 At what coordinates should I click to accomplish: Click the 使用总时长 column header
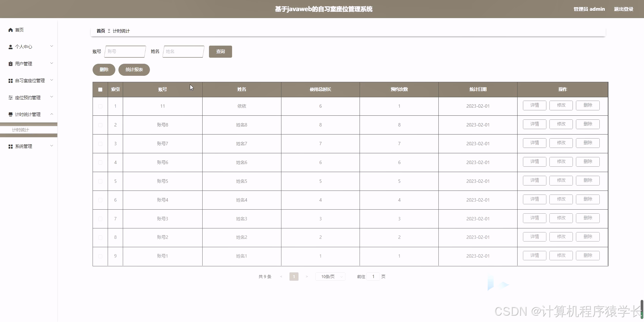(320, 90)
